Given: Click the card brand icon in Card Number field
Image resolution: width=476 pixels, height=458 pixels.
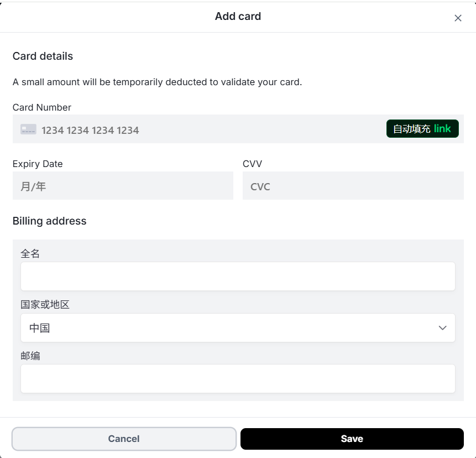Looking at the screenshot, I should click(28, 129).
